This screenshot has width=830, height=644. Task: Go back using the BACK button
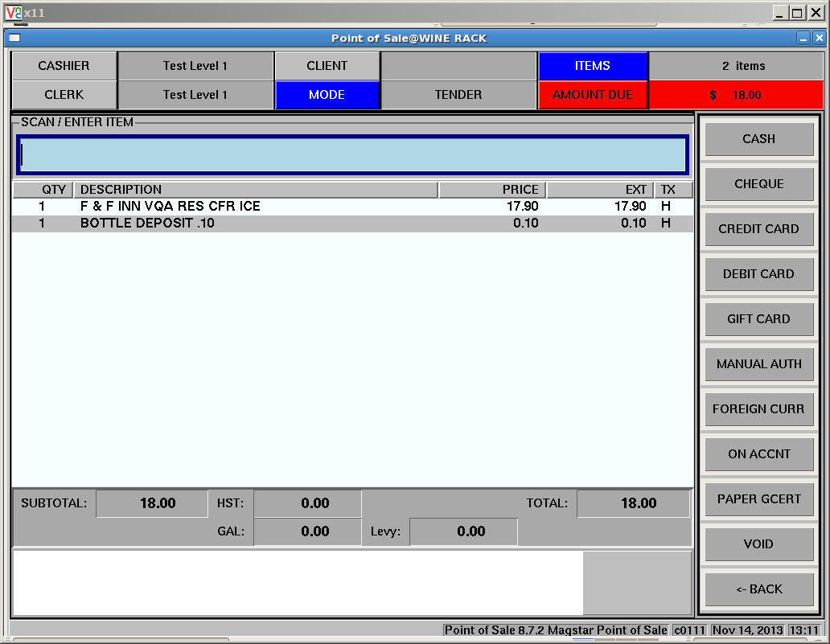tap(758, 589)
